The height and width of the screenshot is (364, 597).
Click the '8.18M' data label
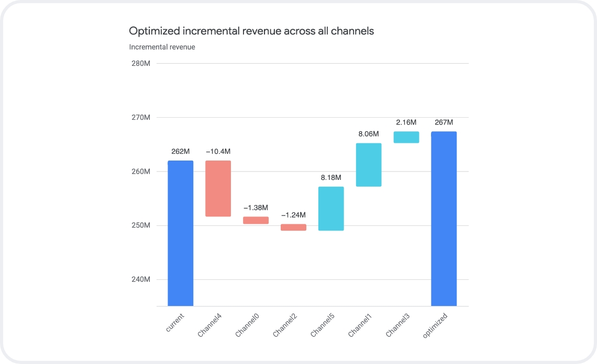331,178
